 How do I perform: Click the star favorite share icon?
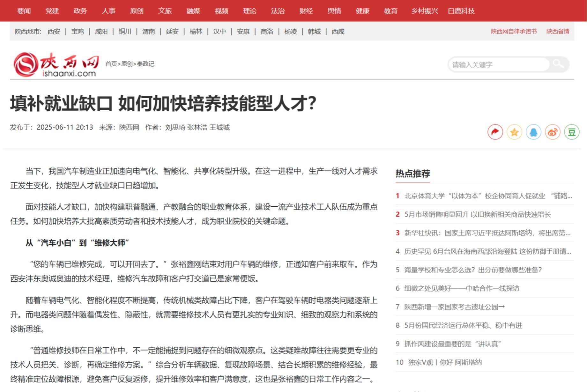tap(514, 132)
